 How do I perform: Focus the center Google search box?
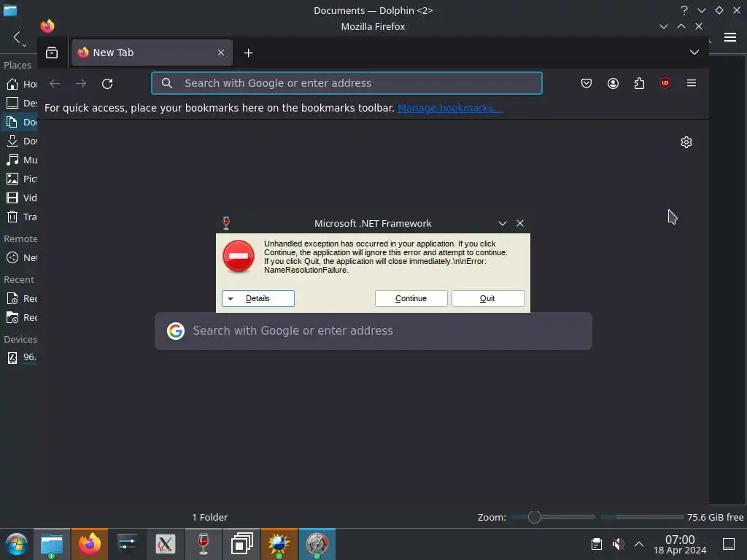point(373,331)
